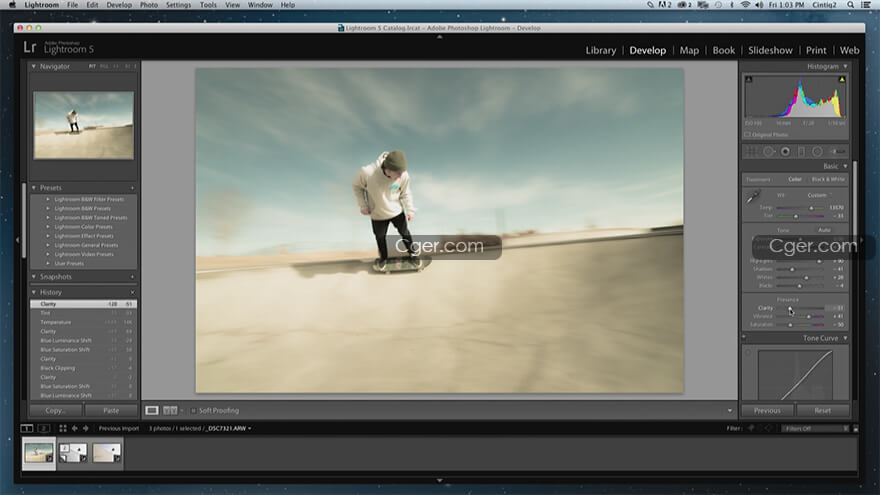The image size is (880, 495).
Task: Check the Original Photo checkbox
Action: click(x=748, y=135)
